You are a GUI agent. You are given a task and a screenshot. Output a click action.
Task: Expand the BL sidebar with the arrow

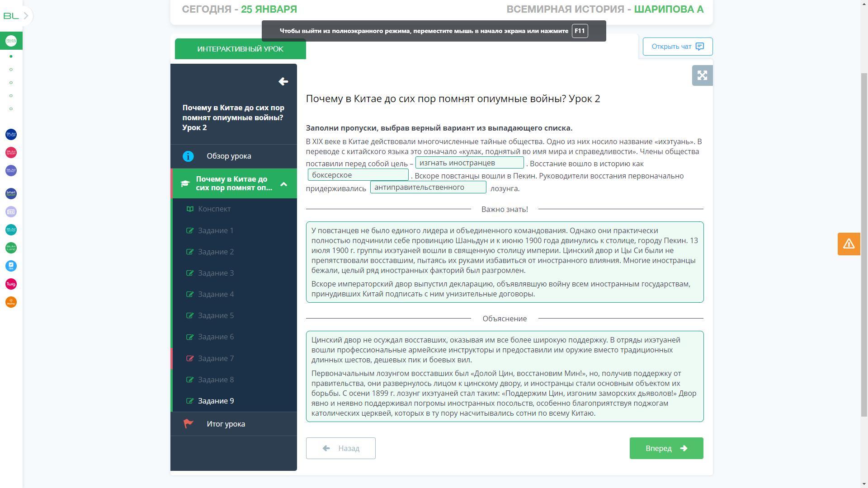(26, 16)
